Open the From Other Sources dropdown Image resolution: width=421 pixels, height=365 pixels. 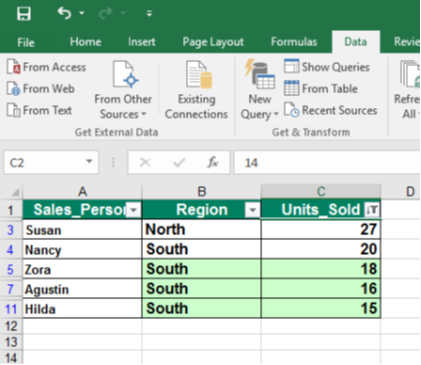123,90
